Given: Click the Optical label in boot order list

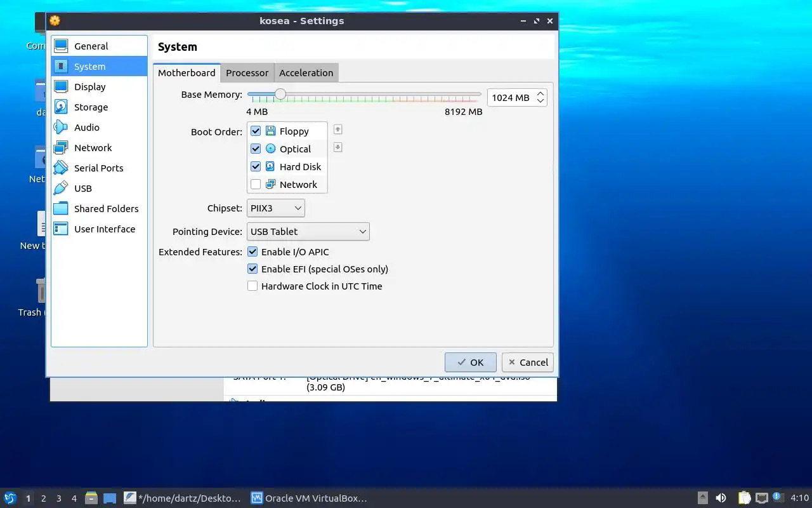Looking at the screenshot, I should 296,149.
